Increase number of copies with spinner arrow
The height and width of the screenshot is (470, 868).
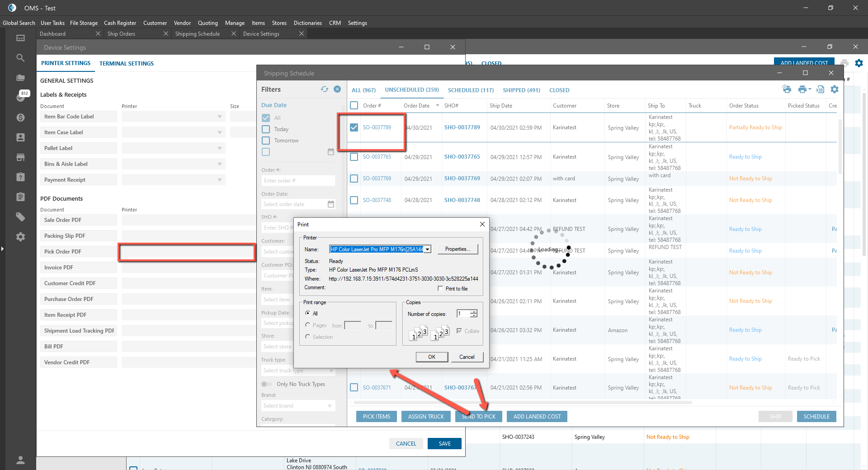click(474, 312)
